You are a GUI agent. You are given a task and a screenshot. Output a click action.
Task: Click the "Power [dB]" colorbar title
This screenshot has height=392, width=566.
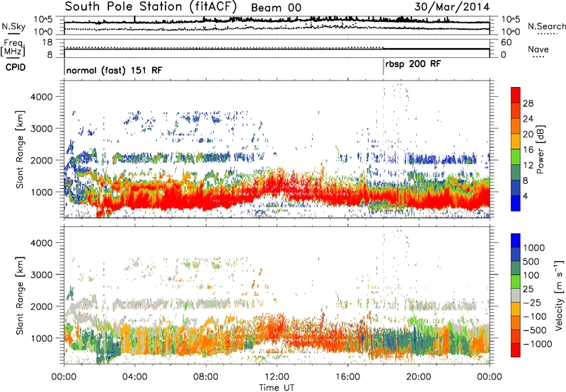(540, 149)
